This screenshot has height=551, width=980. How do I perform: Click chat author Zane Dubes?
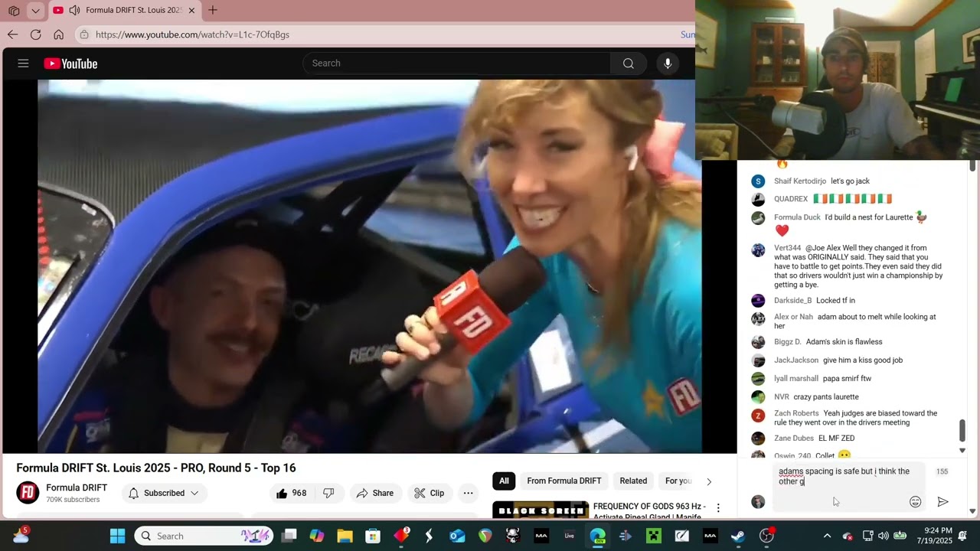(794, 438)
